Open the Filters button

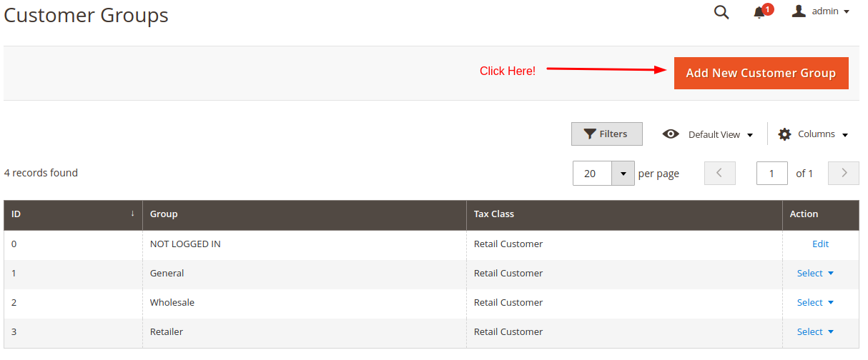(x=606, y=134)
